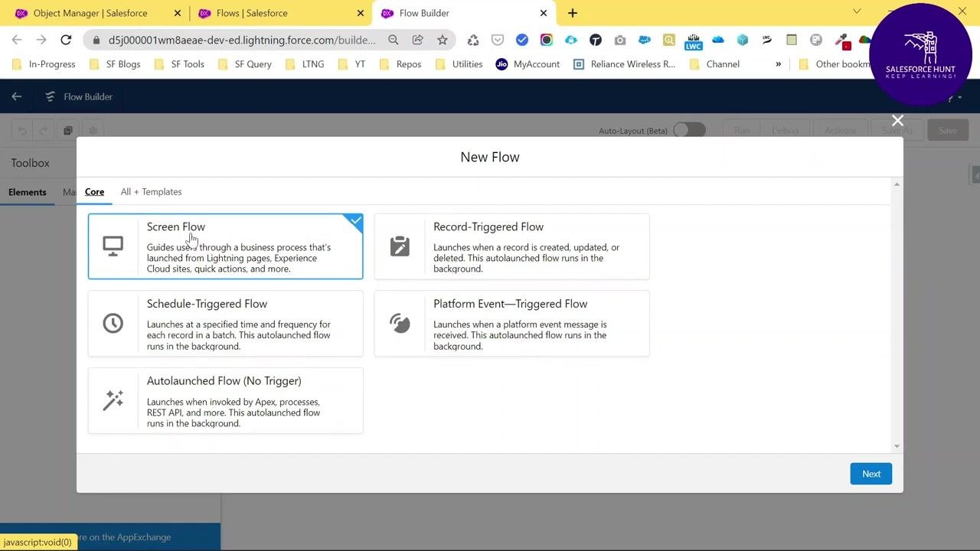
Task: Open the In-Progress bookmark folder
Action: point(44,64)
